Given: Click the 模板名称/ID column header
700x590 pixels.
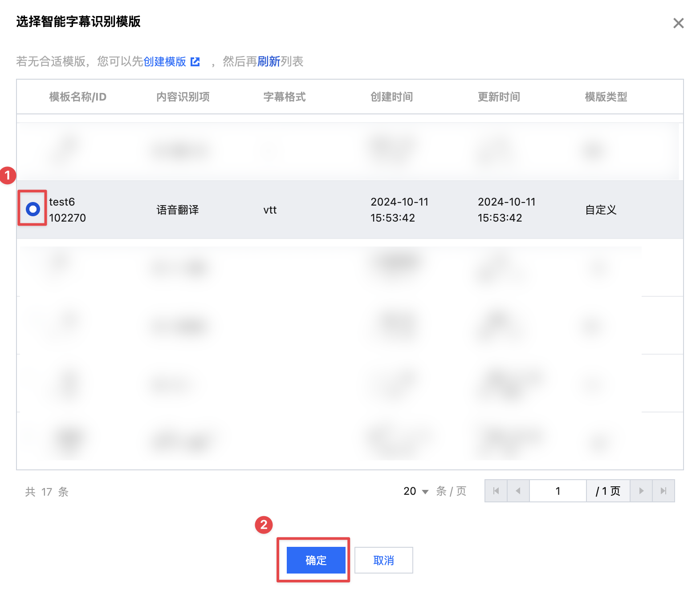Looking at the screenshot, I should pos(77,97).
